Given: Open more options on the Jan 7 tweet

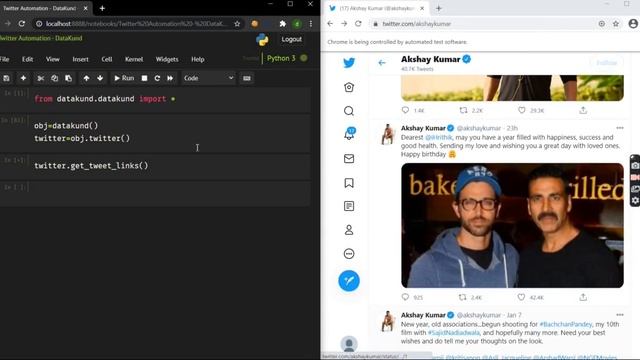Looking at the screenshot, I should pyautogui.click(x=620, y=315).
